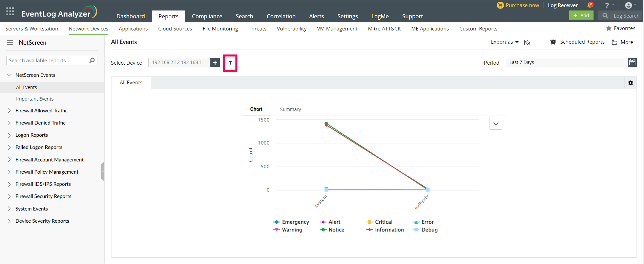Toggle Error series in chart legend
The height and width of the screenshot is (264, 644).
coord(423,222)
